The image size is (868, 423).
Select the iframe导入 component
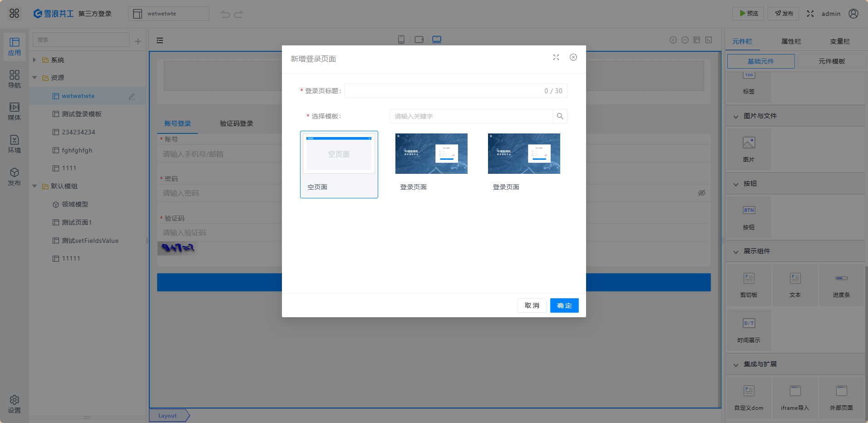tap(795, 398)
